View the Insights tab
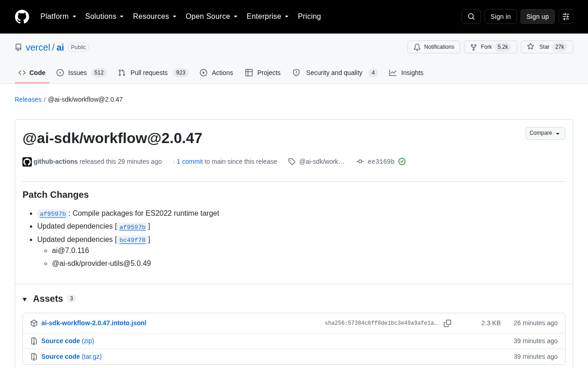588x368 pixels. [x=407, y=73]
